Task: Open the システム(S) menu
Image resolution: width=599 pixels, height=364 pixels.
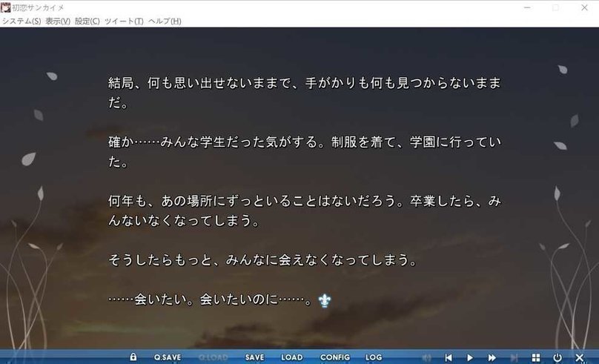Action: coord(21,21)
